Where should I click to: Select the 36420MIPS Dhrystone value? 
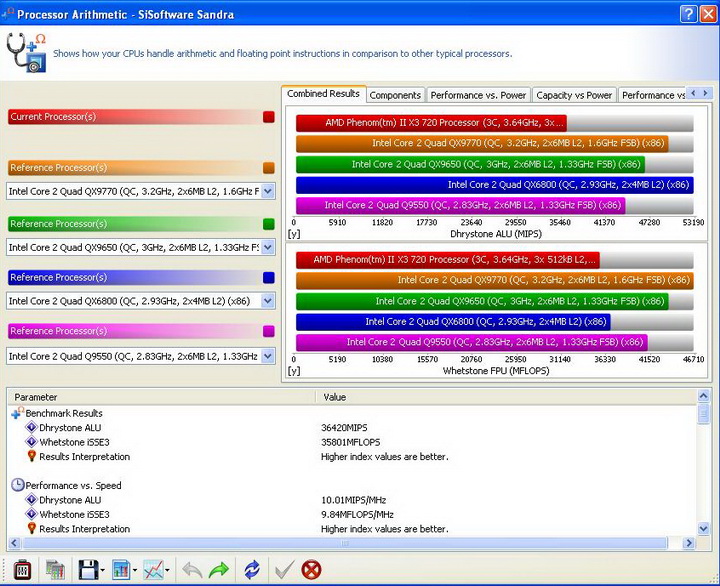click(x=344, y=428)
